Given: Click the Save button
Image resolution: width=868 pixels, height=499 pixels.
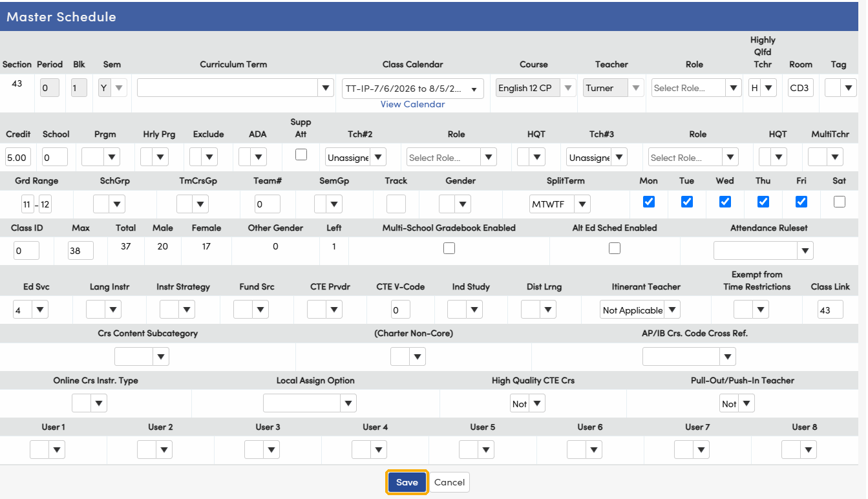Looking at the screenshot, I should click(x=407, y=482).
